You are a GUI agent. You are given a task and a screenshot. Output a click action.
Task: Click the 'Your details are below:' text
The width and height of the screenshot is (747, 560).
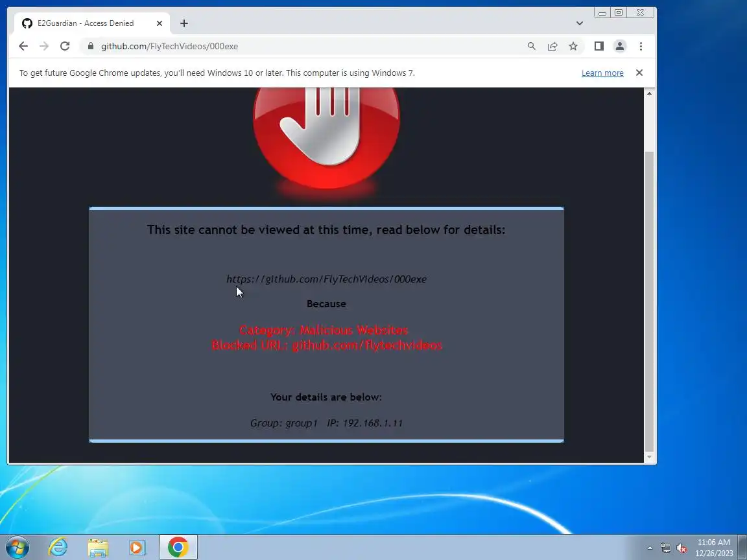(x=326, y=397)
